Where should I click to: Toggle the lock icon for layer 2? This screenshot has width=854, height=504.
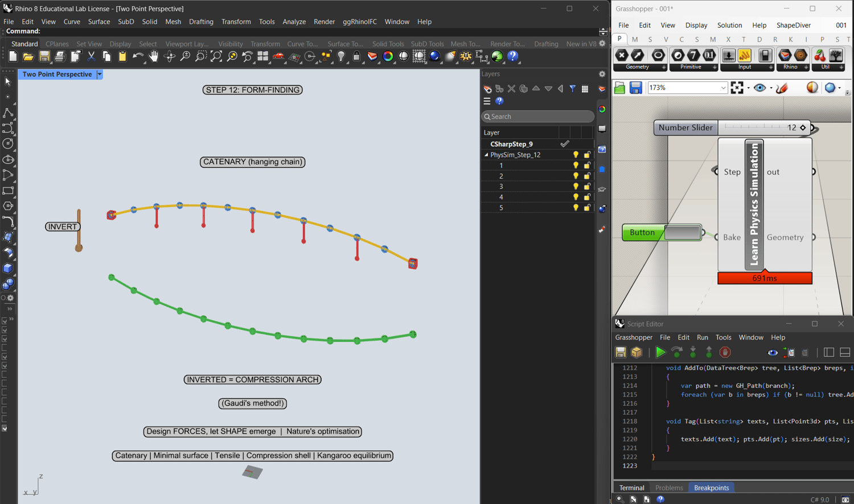click(x=587, y=176)
